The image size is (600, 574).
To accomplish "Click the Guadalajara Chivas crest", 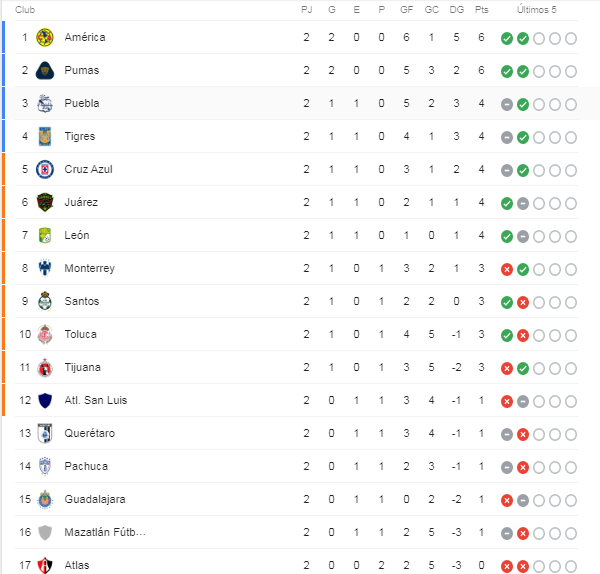I will [45, 499].
